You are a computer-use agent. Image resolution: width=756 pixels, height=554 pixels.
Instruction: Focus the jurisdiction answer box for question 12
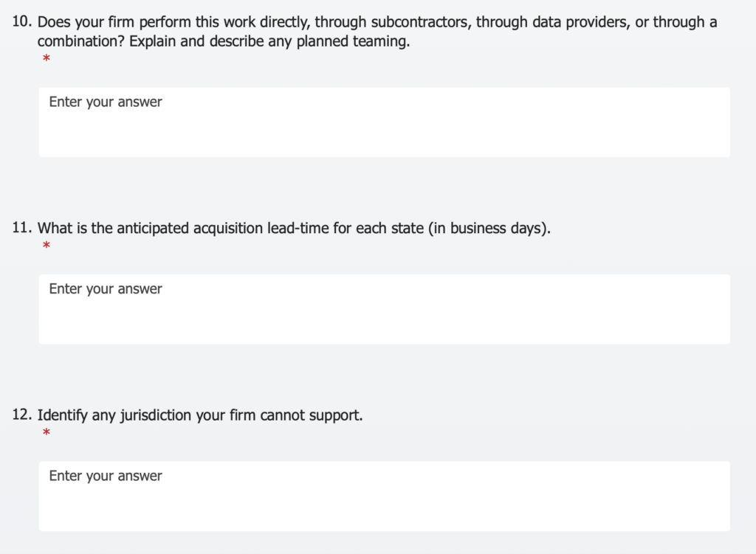click(384, 496)
